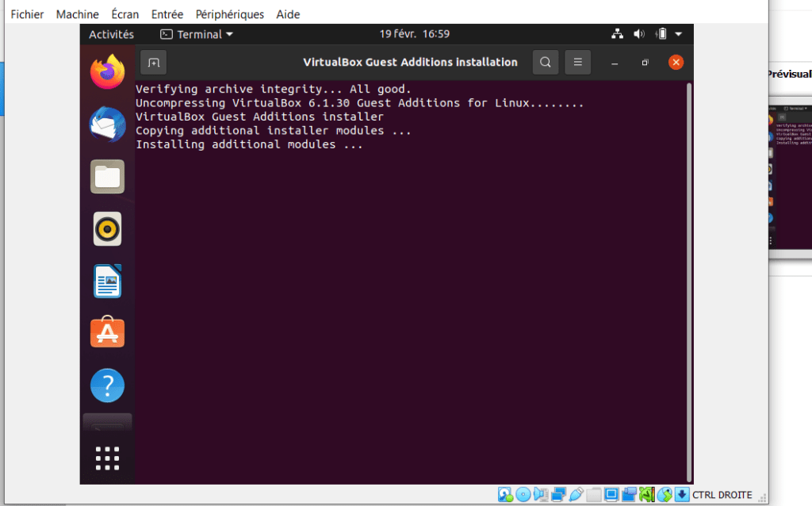Click the Activités button
This screenshot has height=506, width=812.
(111, 34)
